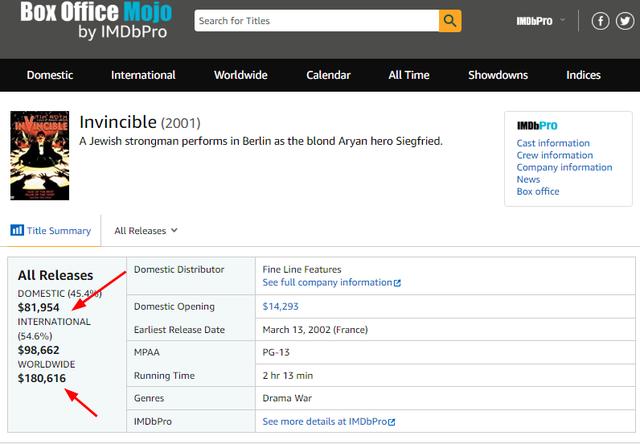Click the Domestic Opening label
Image resolution: width=640 pixels, height=444 pixels.
[x=174, y=306]
